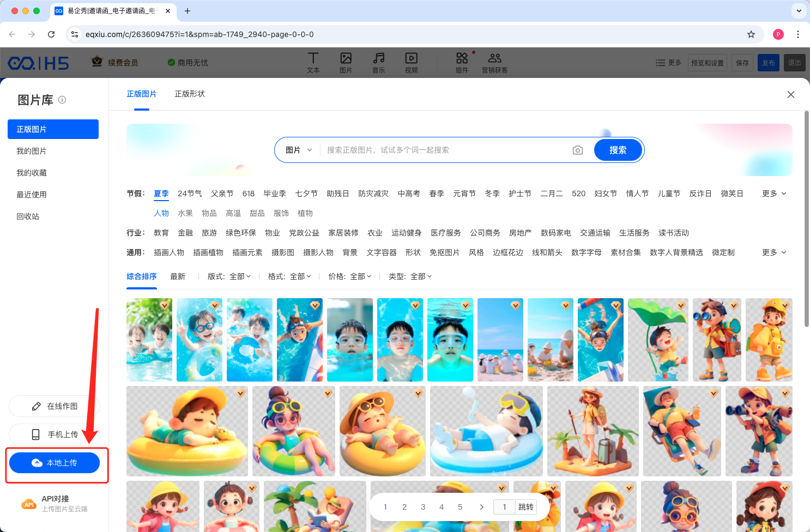
Task: Open the 价格 price filter dropdown
Action: pyautogui.click(x=349, y=276)
